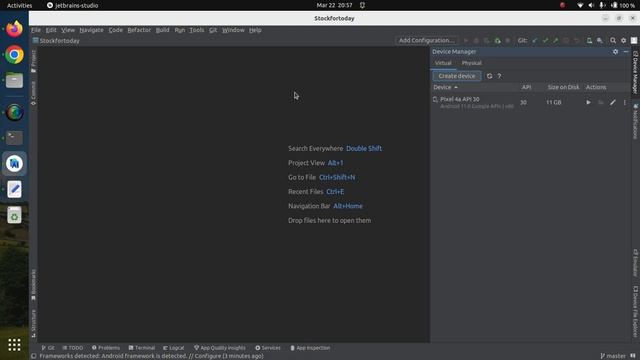Open App Quality Insights tool window

coord(220,348)
